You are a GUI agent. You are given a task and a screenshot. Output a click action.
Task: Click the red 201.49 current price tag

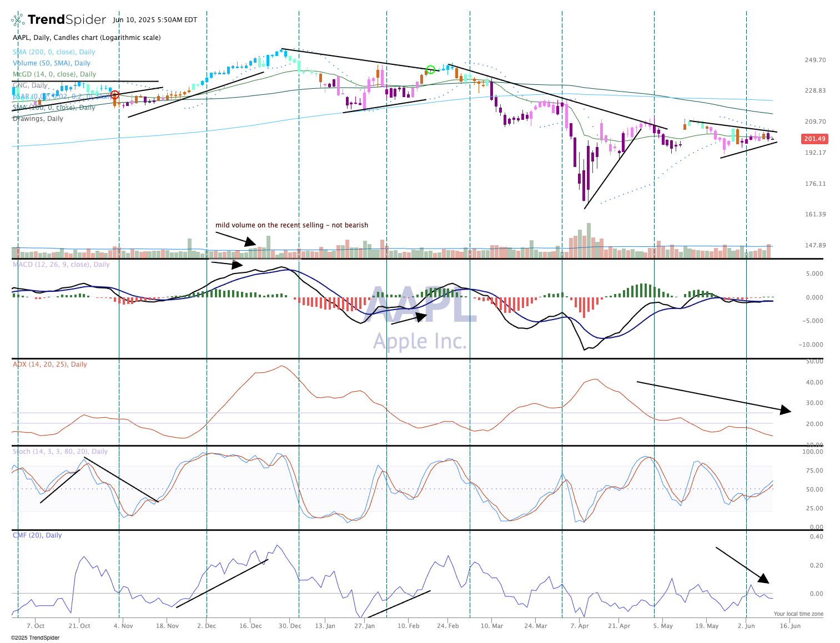point(814,139)
